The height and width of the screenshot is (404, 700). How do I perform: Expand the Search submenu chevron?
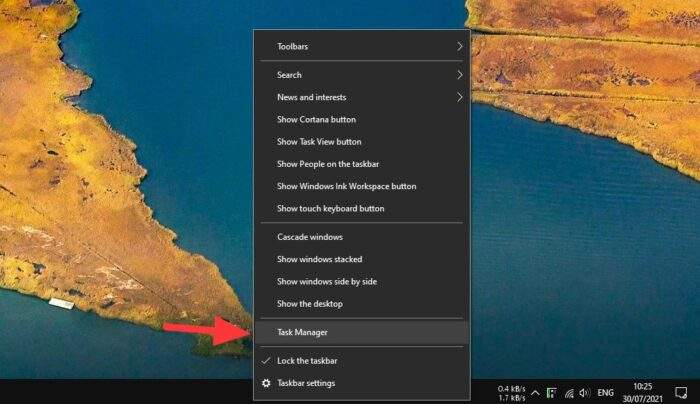coord(460,75)
